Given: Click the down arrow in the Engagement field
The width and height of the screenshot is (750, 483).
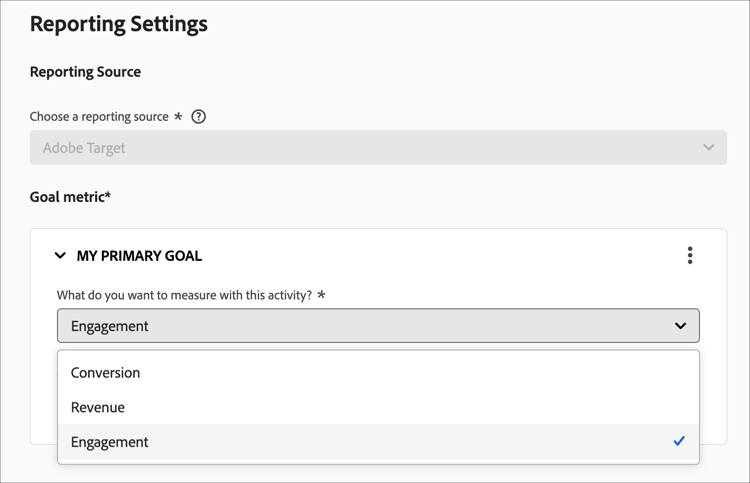Looking at the screenshot, I should pos(680,326).
